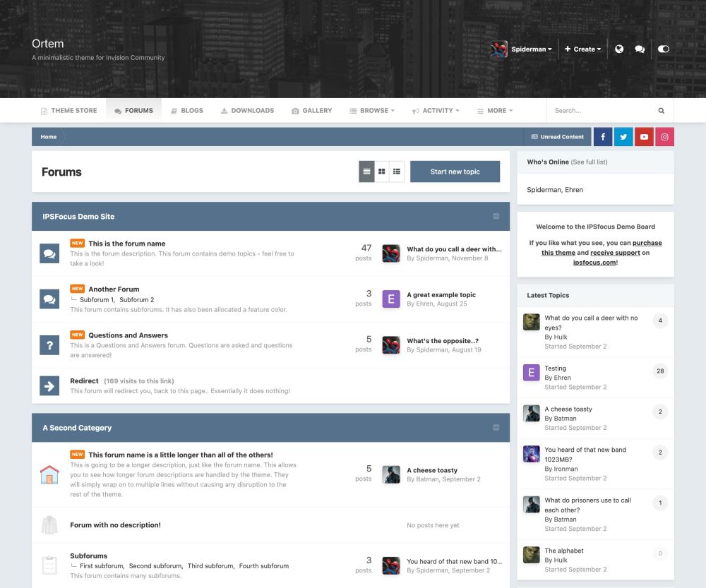Open the globe notifications icon
Image resolution: width=706 pixels, height=588 pixels.
point(619,49)
